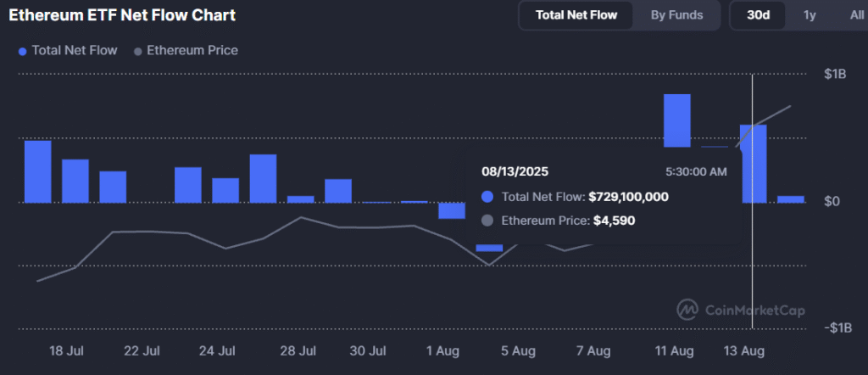
Task: Click the 22 Jul date axis label
Action: pos(142,350)
